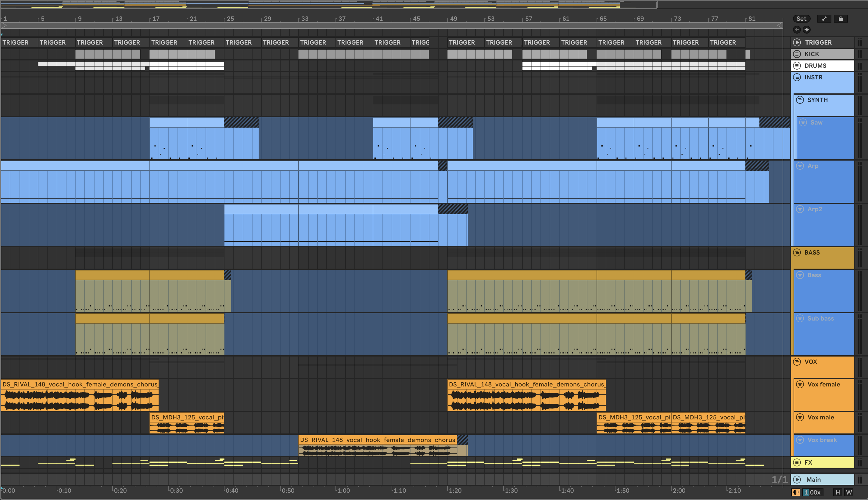Unfold the DRUMS group track
Screen dimensions: 868x500
click(797, 66)
